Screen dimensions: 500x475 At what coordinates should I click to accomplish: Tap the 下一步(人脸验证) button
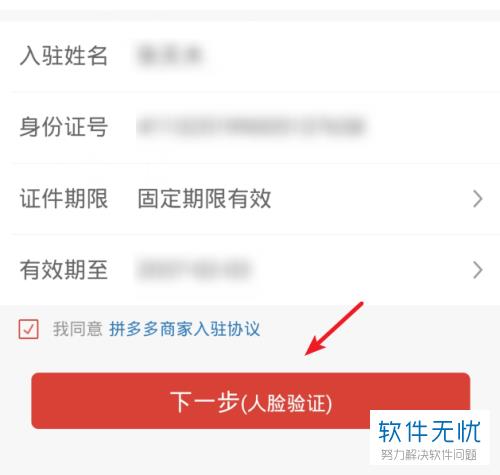tap(251, 400)
